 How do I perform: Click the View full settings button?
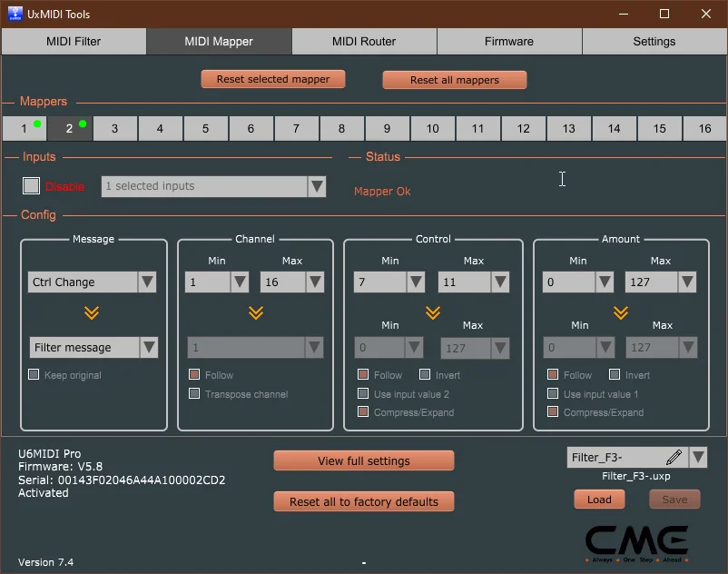(x=363, y=460)
